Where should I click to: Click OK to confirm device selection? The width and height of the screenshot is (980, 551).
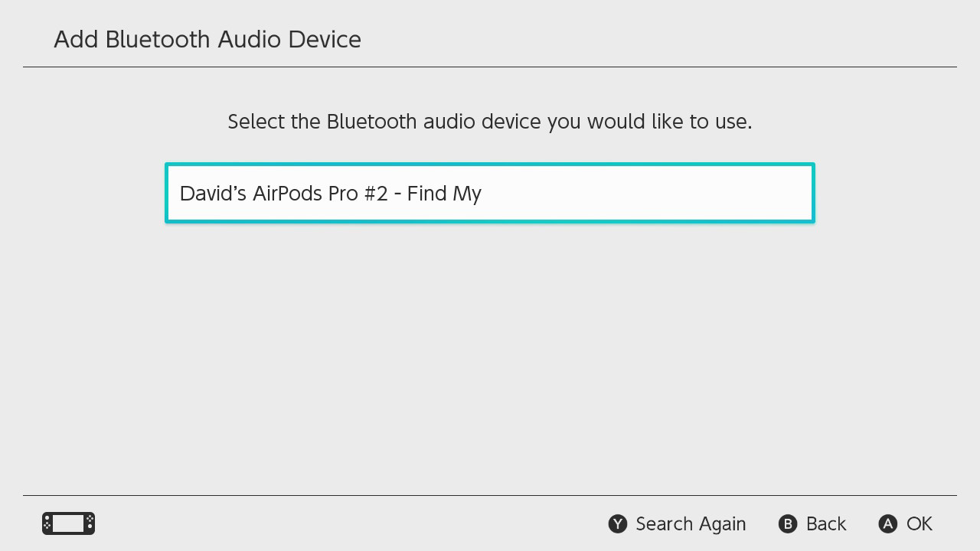pos(920,524)
